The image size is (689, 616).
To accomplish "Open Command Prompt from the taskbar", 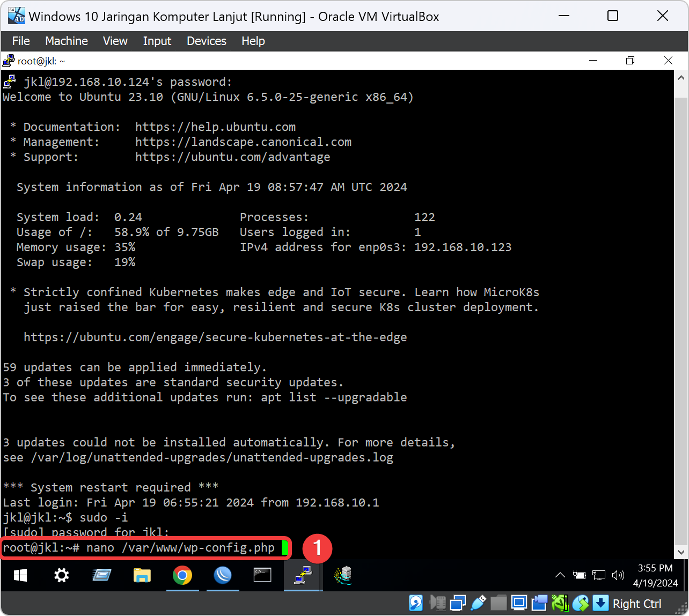I will click(x=262, y=576).
